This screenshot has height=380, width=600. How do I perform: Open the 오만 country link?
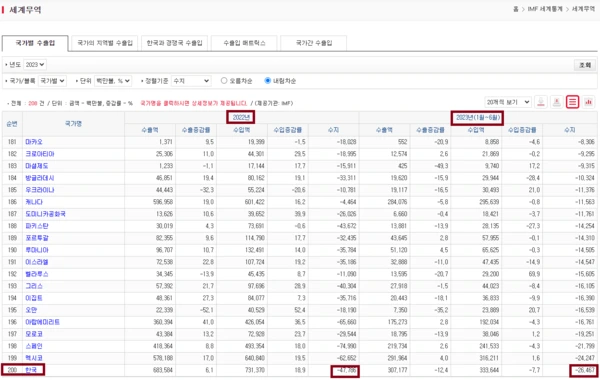coord(31,310)
